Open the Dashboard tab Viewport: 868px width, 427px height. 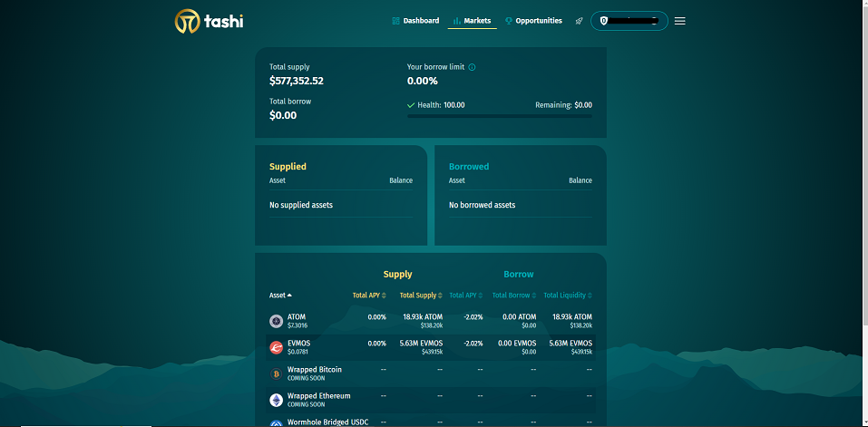pos(415,21)
